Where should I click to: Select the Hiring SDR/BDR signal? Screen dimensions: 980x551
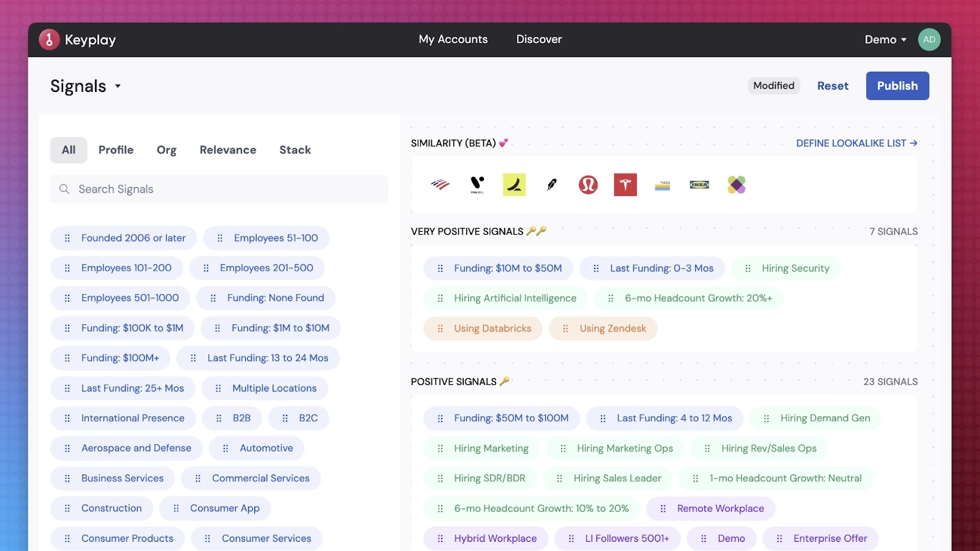click(x=480, y=479)
